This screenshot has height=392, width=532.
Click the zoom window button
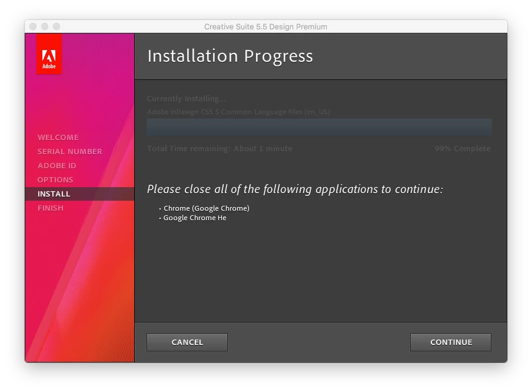coord(56,26)
